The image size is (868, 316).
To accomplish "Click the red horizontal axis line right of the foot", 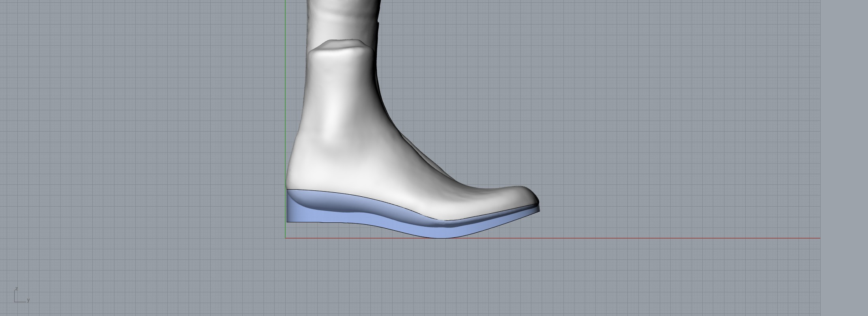I will coord(671,238).
